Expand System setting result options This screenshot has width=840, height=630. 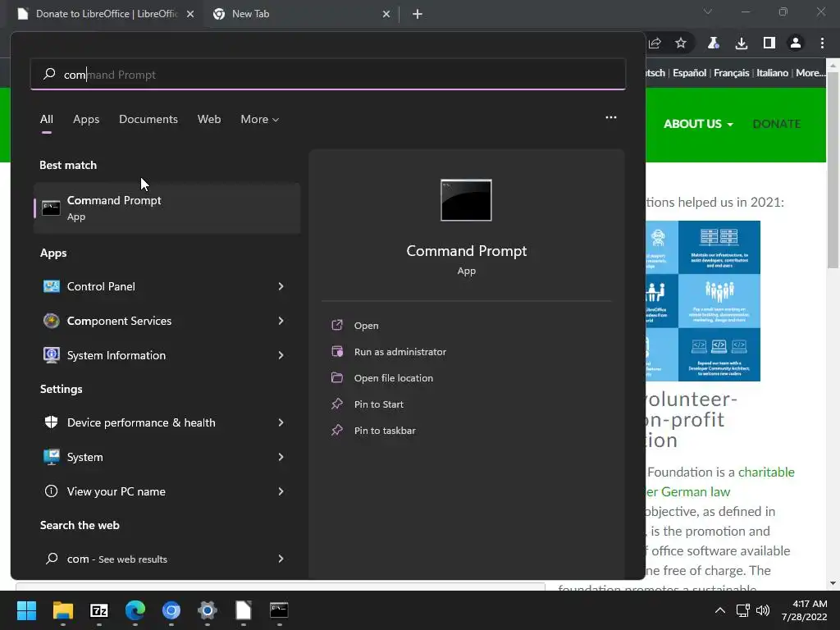281,457
